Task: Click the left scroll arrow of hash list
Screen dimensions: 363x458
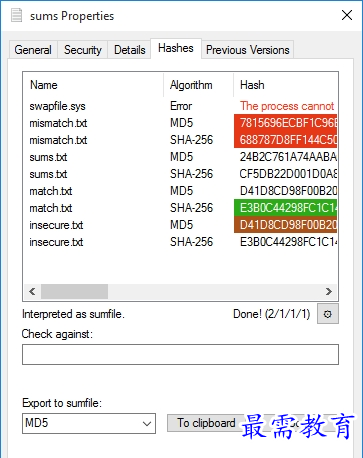Action: point(32,292)
